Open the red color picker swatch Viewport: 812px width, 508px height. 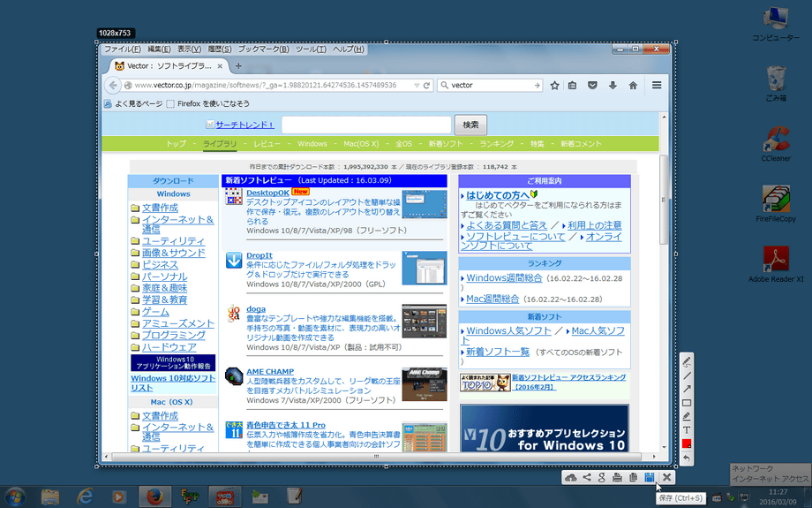point(687,444)
